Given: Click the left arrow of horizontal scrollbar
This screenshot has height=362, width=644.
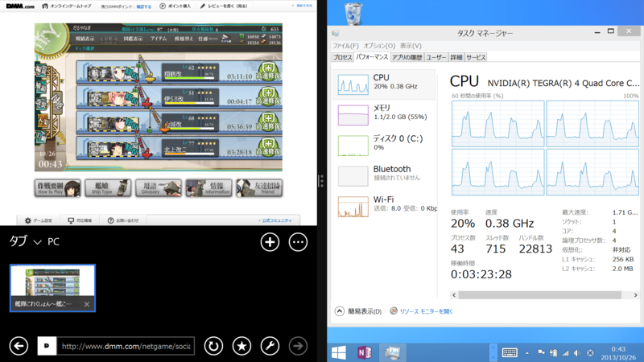Looking at the screenshot, I should (454, 295).
